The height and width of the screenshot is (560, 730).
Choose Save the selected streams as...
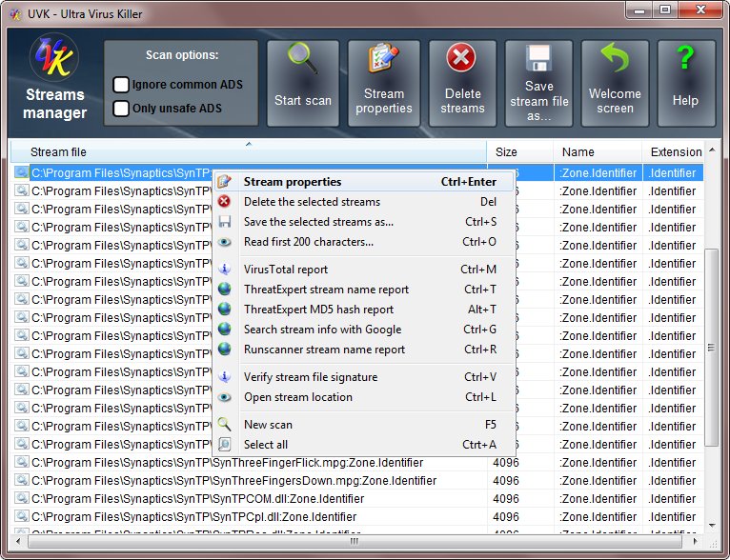pyautogui.click(x=364, y=221)
